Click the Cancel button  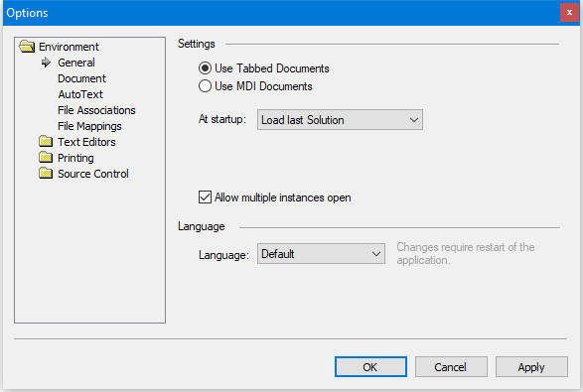click(x=451, y=367)
